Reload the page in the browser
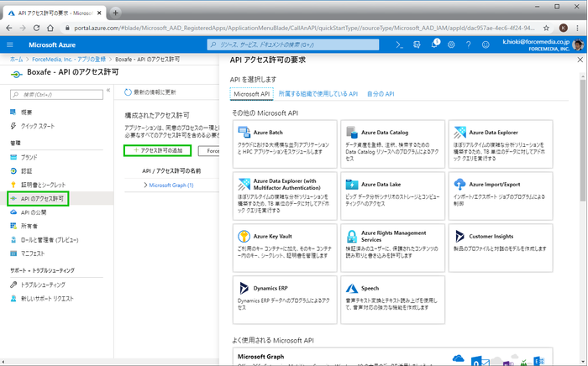The image size is (588, 366). click(36, 28)
